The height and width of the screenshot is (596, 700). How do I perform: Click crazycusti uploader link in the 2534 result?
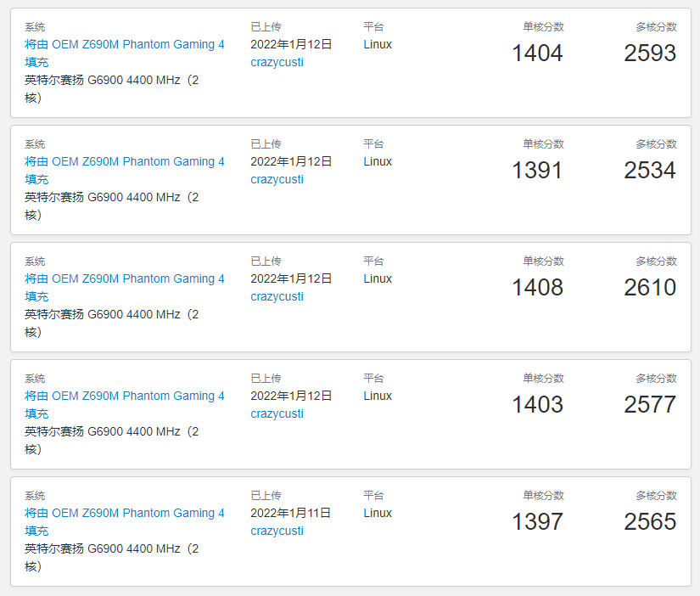coord(277,179)
